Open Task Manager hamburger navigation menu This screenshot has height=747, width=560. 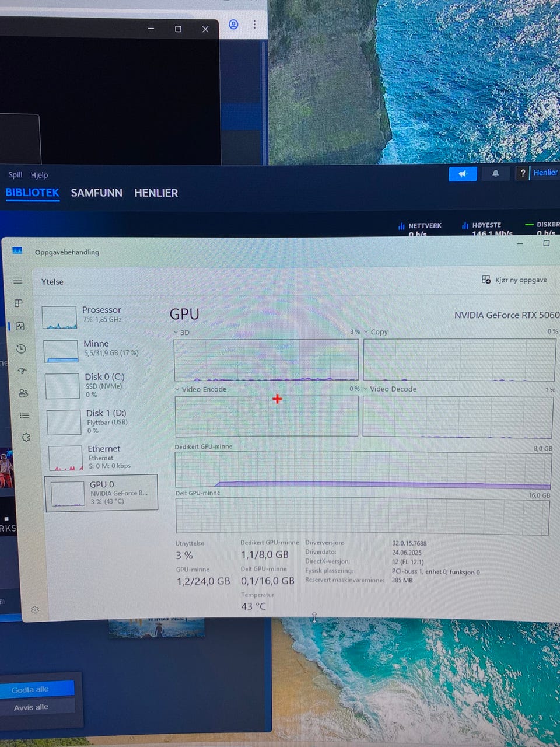(x=17, y=281)
